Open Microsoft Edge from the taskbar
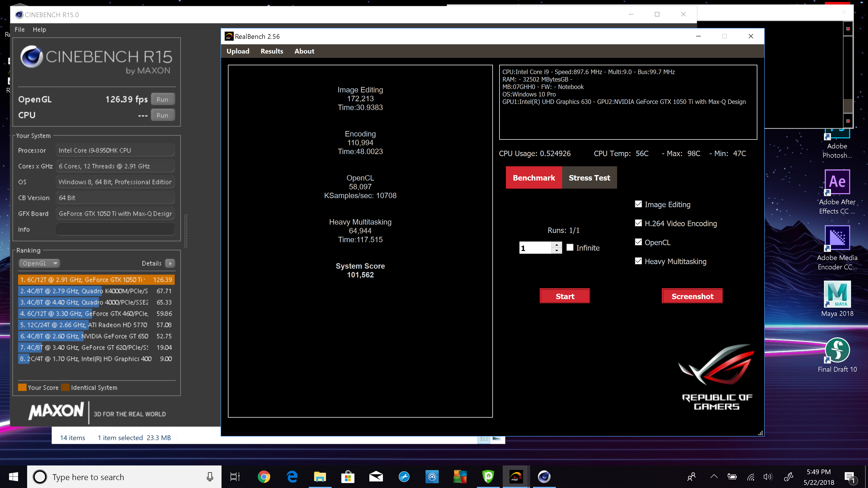Image resolution: width=868 pixels, height=488 pixels. coord(292,476)
